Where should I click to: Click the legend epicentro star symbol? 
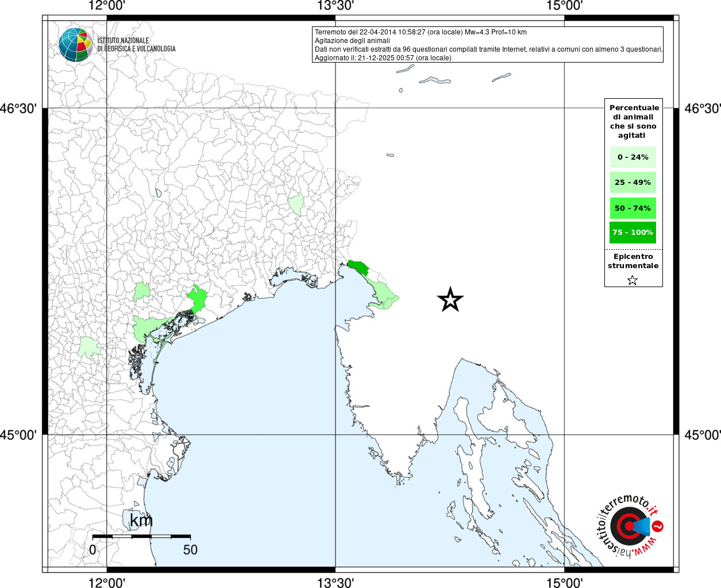click(633, 280)
